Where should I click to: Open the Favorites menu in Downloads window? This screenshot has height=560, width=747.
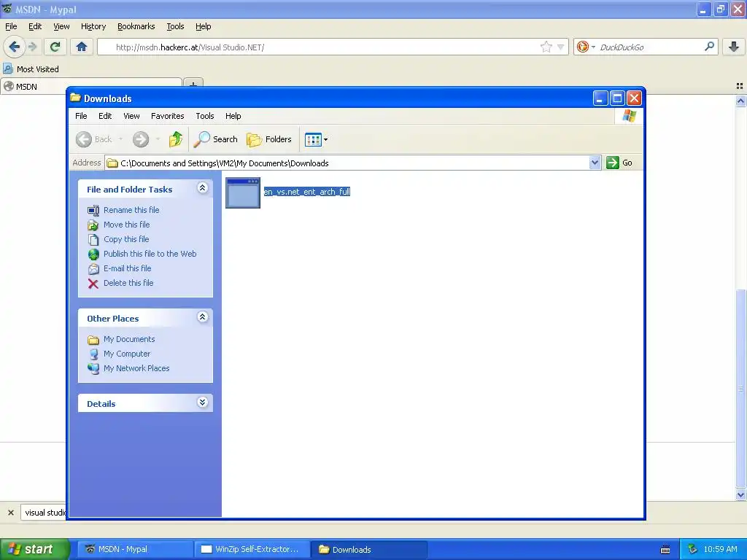[x=167, y=116]
